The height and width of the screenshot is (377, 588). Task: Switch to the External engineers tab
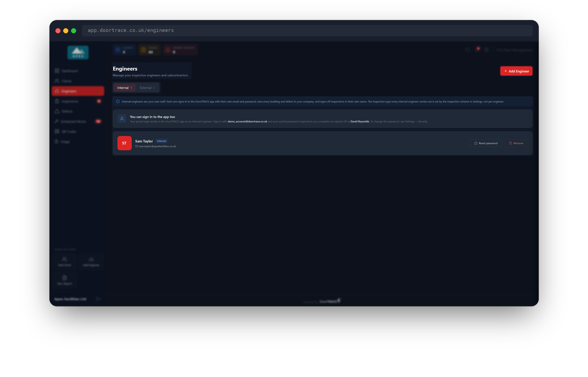pyautogui.click(x=147, y=88)
